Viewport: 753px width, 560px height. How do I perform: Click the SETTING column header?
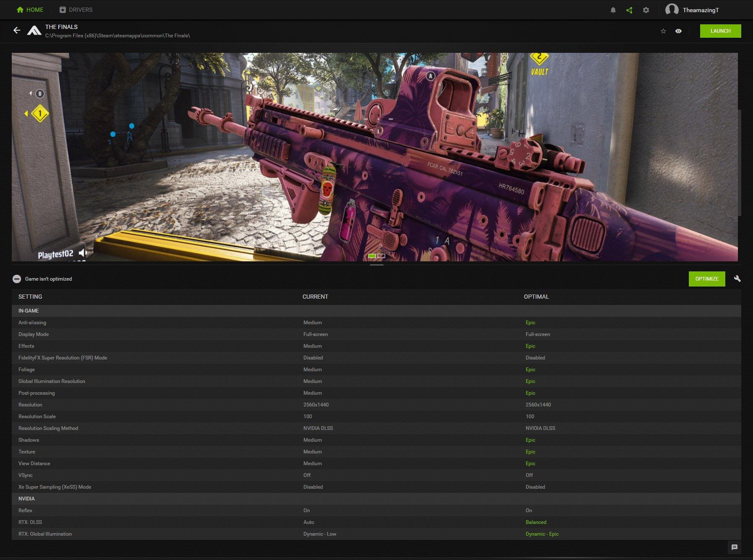[x=30, y=297]
